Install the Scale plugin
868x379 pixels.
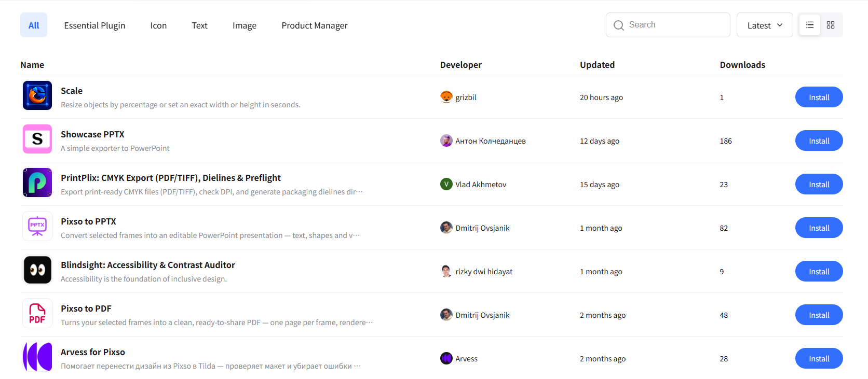click(x=819, y=97)
